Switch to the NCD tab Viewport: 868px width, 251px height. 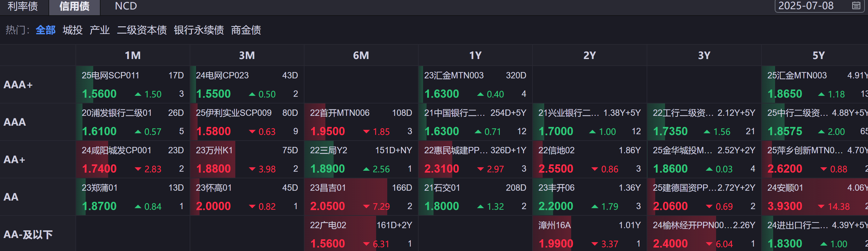tap(126, 6)
